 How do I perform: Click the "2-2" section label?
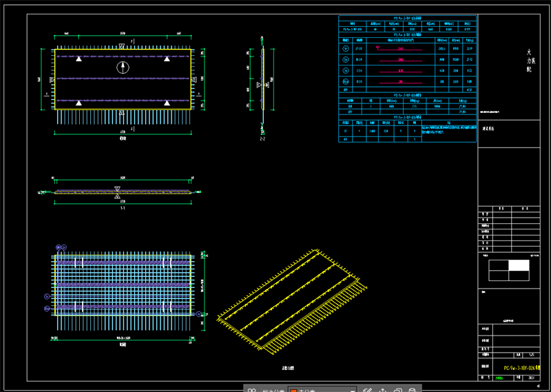coord(262,139)
